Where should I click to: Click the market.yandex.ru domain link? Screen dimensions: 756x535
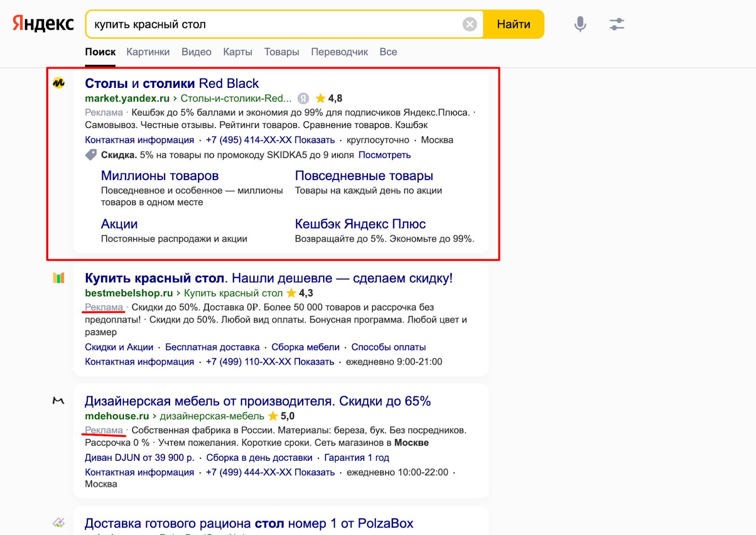tap(127, 98)
